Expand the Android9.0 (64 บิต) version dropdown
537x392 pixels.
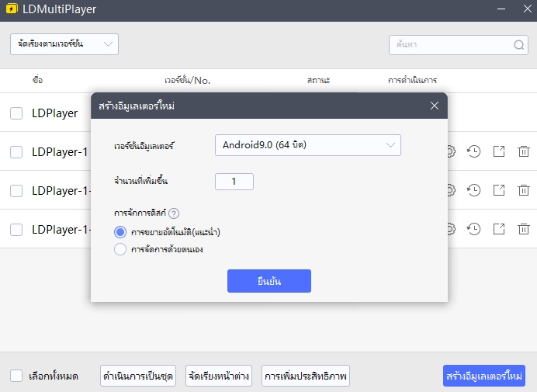[307, 145]
